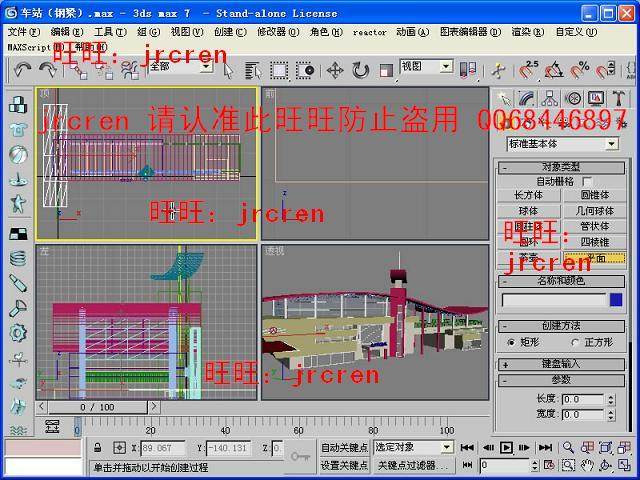Screen dimensions: 640x480
Task: Open the 文件(F) menu
Action: point(24,32)
